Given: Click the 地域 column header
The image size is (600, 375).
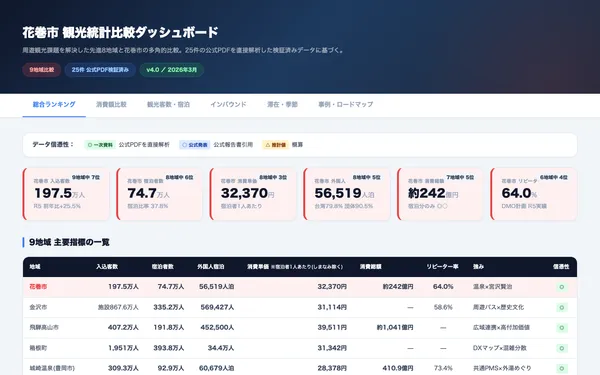Looking at the screenshot, I should [x=35, y=267].
